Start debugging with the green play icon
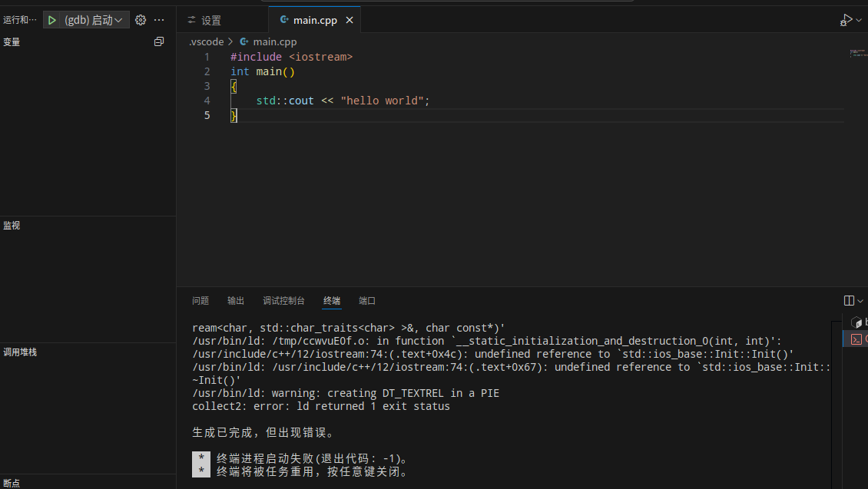 pos(52,20)
